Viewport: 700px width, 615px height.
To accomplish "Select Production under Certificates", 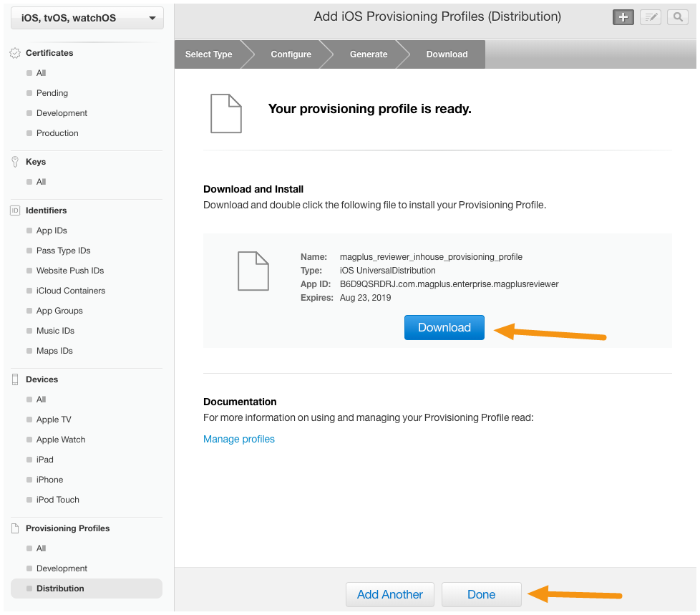I will click(x=57, y=133).
